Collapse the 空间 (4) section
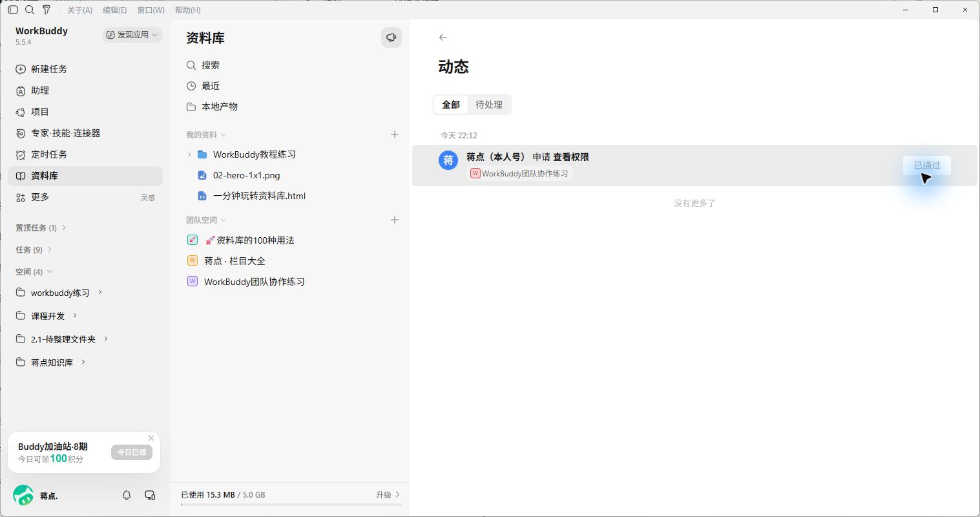Image resolution: width=980 pixels, height=517 pixels. (34, 271)
